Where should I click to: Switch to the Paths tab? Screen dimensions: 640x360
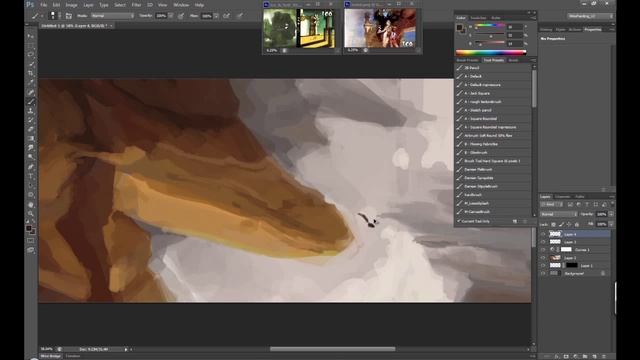(580, 197)
